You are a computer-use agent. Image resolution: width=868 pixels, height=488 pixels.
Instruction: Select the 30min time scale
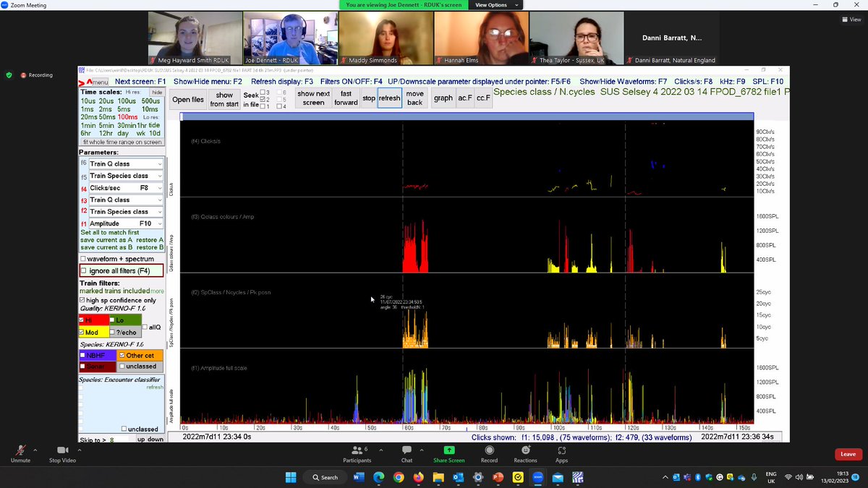point(127,125)
